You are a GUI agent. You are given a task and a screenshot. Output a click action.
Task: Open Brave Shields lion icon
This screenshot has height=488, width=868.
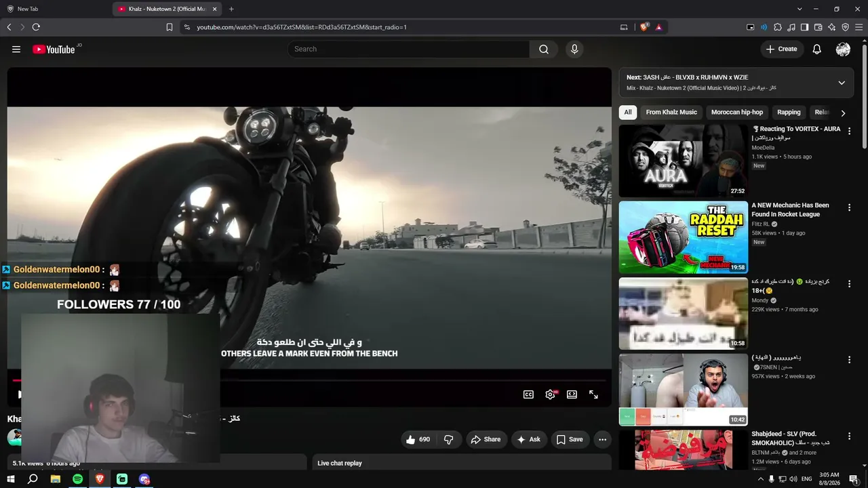click(x=644, y=27)
